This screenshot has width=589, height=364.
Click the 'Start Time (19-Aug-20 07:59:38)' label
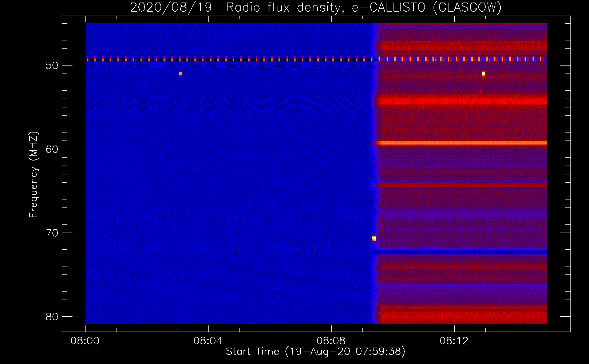pyautogui.click(x=316, y=352)
